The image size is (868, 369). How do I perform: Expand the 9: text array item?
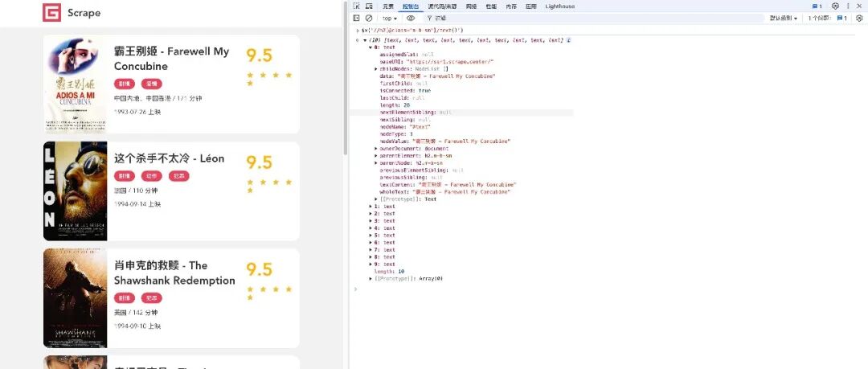tap(371, 264)
